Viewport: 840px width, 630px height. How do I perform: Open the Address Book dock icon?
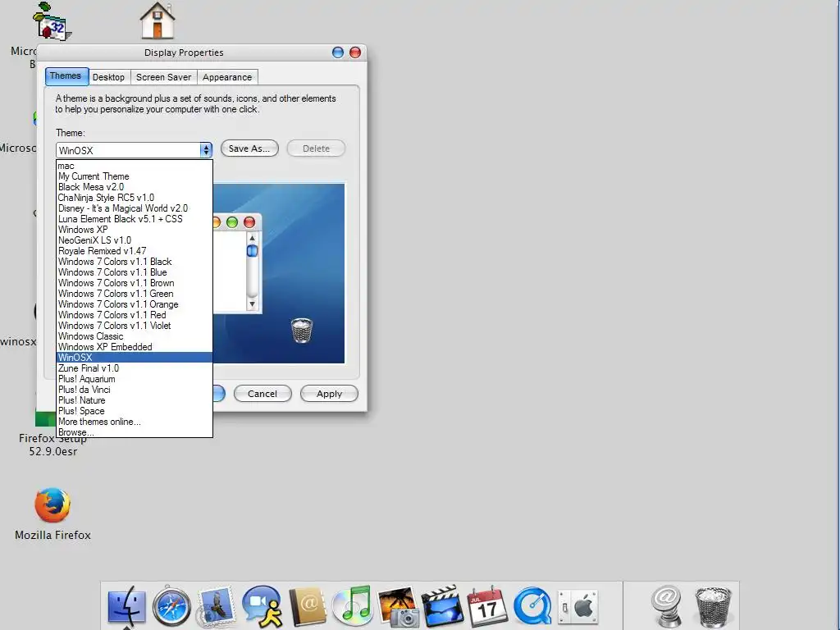tap(308, 606)
